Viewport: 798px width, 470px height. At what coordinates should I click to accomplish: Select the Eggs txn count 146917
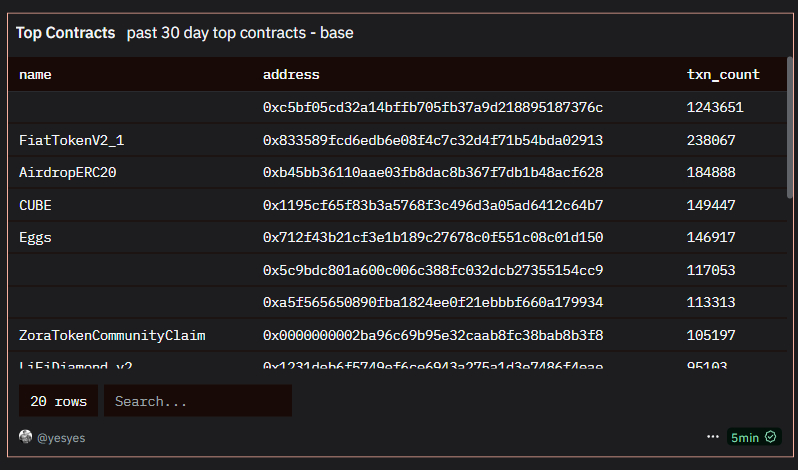point(711,238)
